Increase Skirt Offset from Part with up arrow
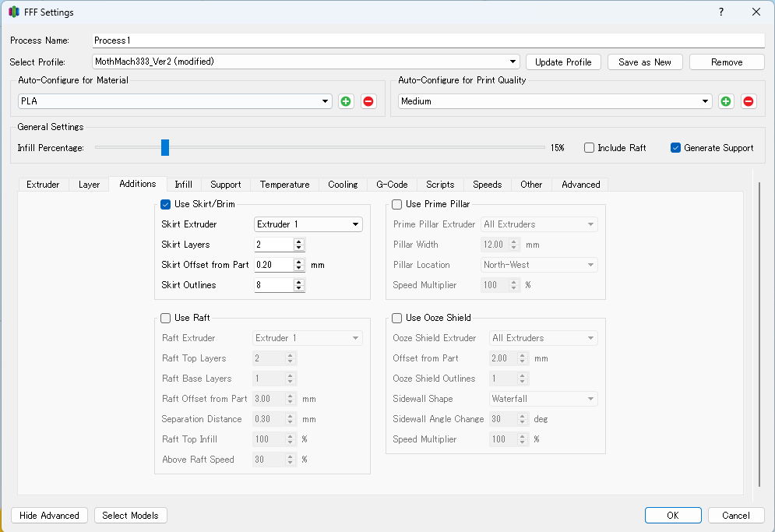 [x=298, y=262]
